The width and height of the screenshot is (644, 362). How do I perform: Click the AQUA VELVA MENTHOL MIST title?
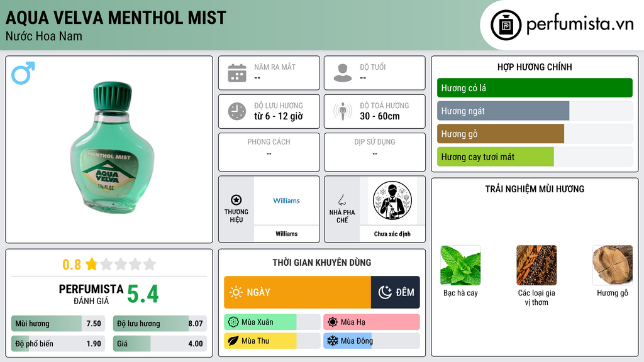tap(116, 18)
